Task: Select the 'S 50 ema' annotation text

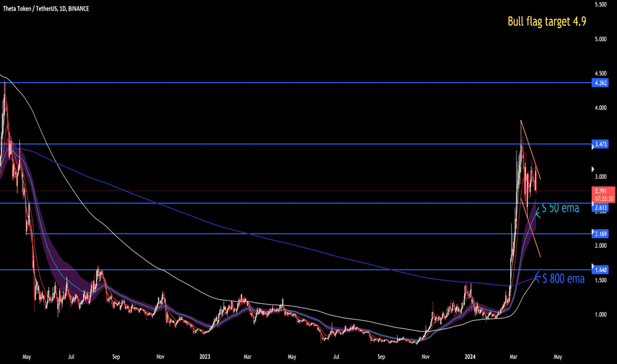Action: tap(560, 208)
